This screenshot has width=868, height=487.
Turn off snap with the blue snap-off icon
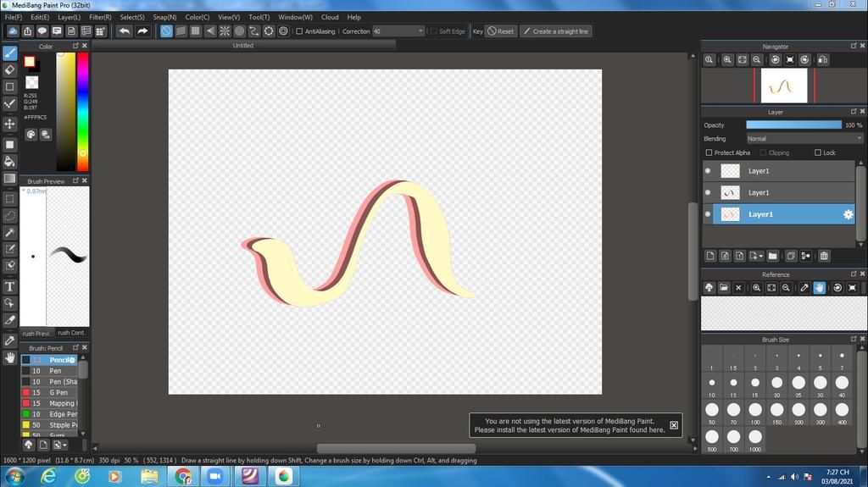pos(166,31)
